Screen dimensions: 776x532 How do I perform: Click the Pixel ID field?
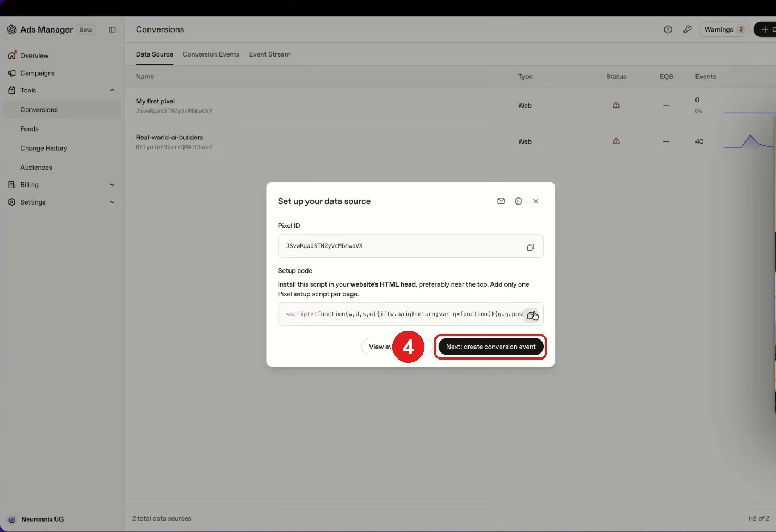(410, 246)
